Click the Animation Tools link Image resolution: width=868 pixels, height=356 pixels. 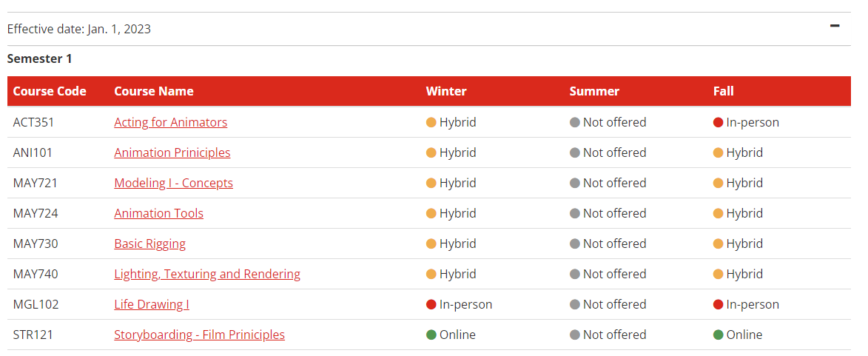(158, 213)
